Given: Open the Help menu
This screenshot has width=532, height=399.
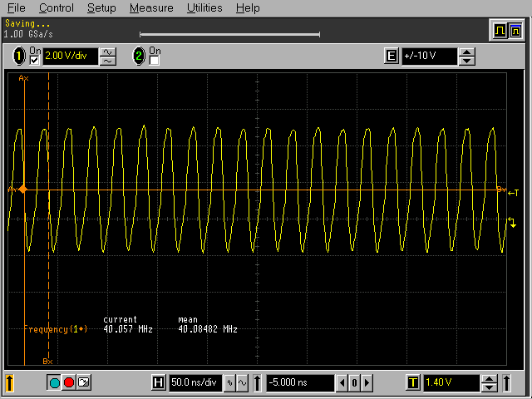Looking at the screenshot, I should (248, 7).
